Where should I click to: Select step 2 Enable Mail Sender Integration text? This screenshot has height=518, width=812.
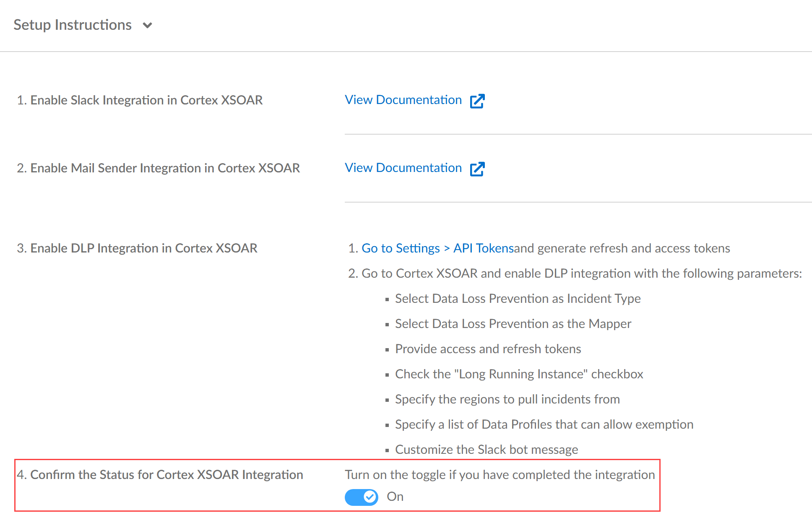[159, 168]
